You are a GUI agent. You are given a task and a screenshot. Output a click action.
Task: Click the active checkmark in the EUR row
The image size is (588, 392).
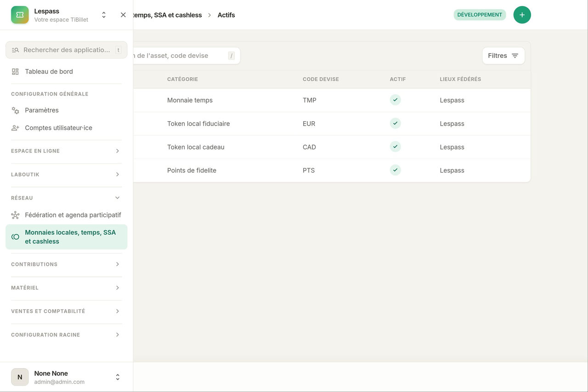395,123
